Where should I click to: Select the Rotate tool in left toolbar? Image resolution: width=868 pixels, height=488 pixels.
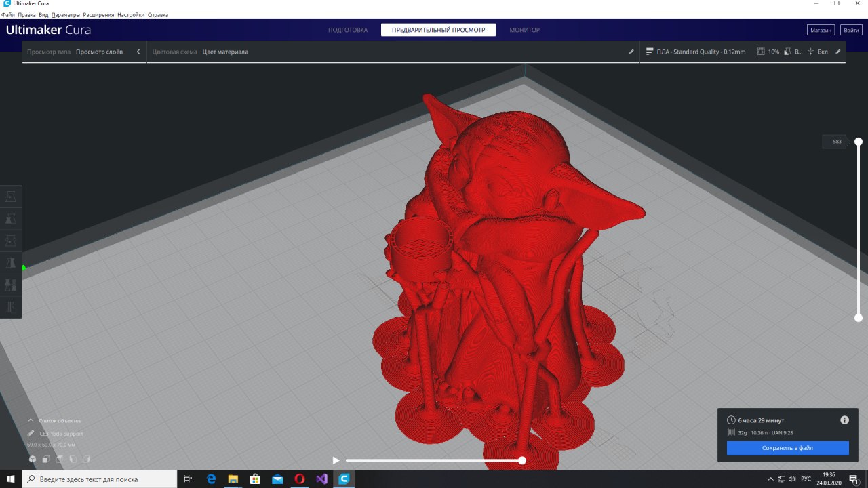[11, 241]
